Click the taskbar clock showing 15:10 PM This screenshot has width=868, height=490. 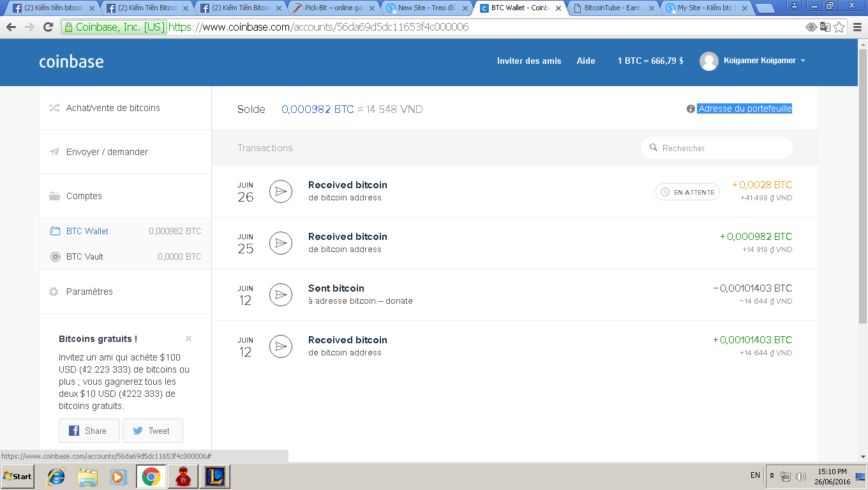(833, 477)
